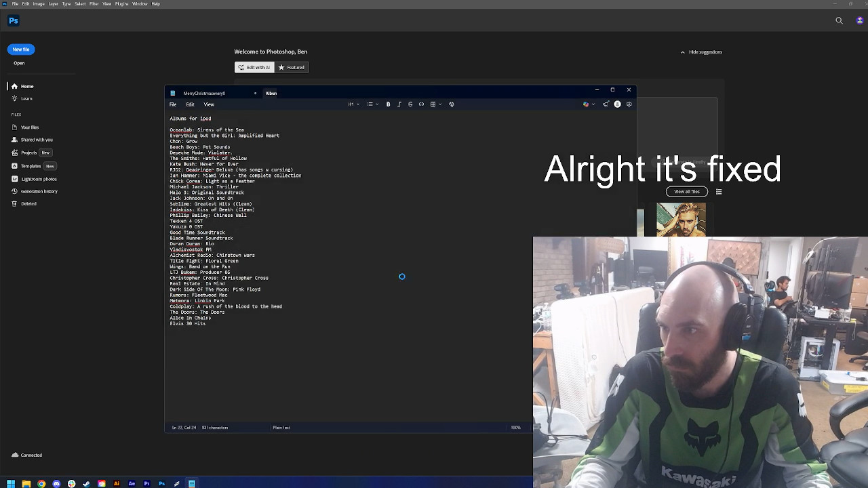This screenshot has height=488, width=868.
Task: Toggle bold formatting in Notepad
Action: pyautogui.click(x=388, y=104)
